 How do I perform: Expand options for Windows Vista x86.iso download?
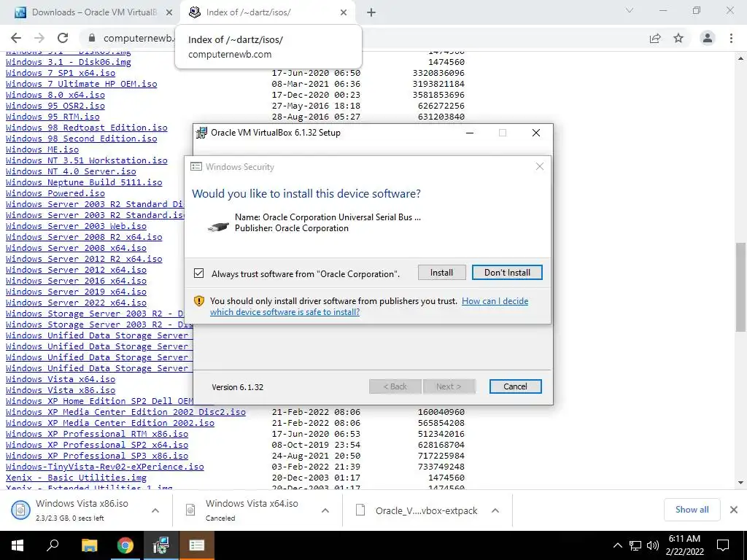tap(155, 510)
